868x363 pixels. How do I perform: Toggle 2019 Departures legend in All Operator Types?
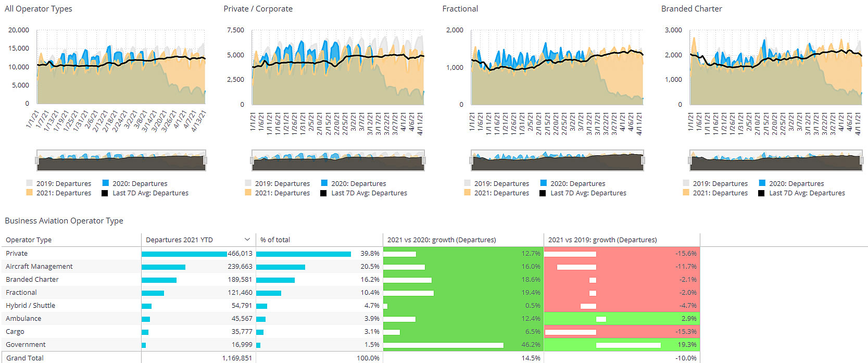point(58,183)
